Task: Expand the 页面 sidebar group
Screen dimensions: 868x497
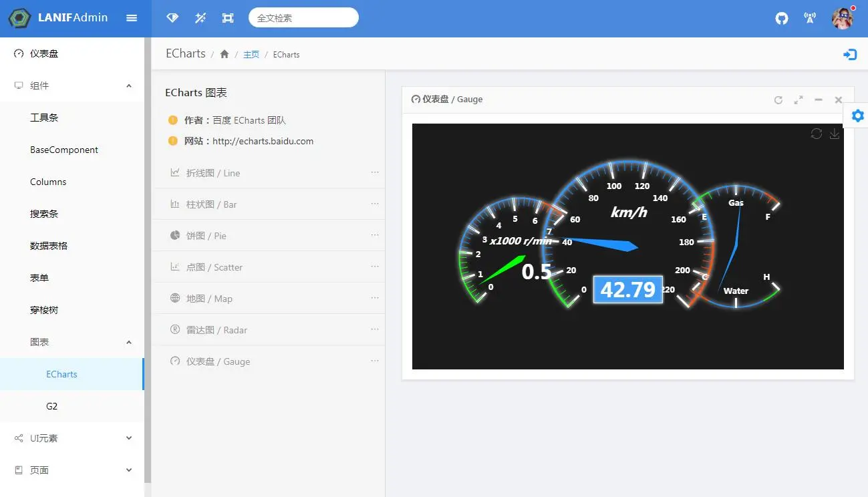Action: [71, 470]
